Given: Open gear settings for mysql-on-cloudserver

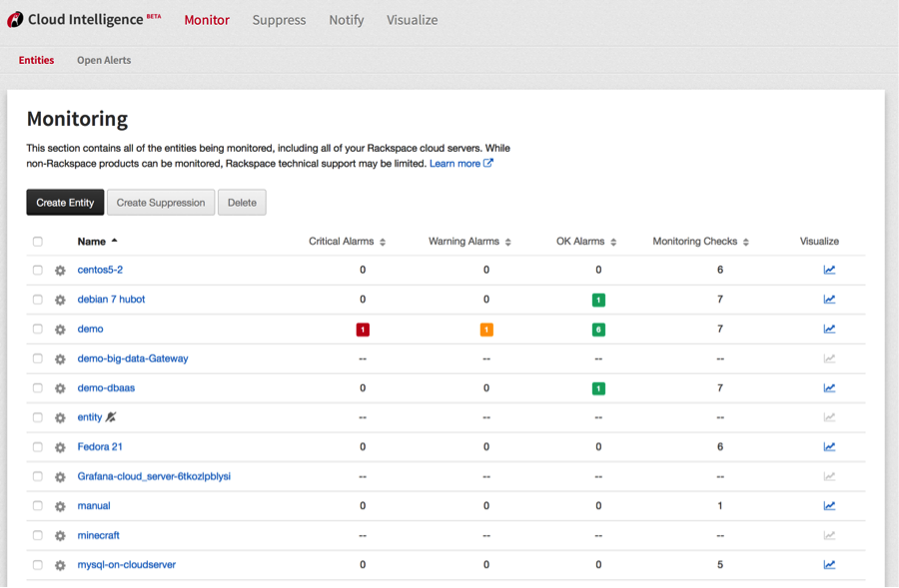Looking at the screenshot, I should pyautogui.click(x=60, y=566).
